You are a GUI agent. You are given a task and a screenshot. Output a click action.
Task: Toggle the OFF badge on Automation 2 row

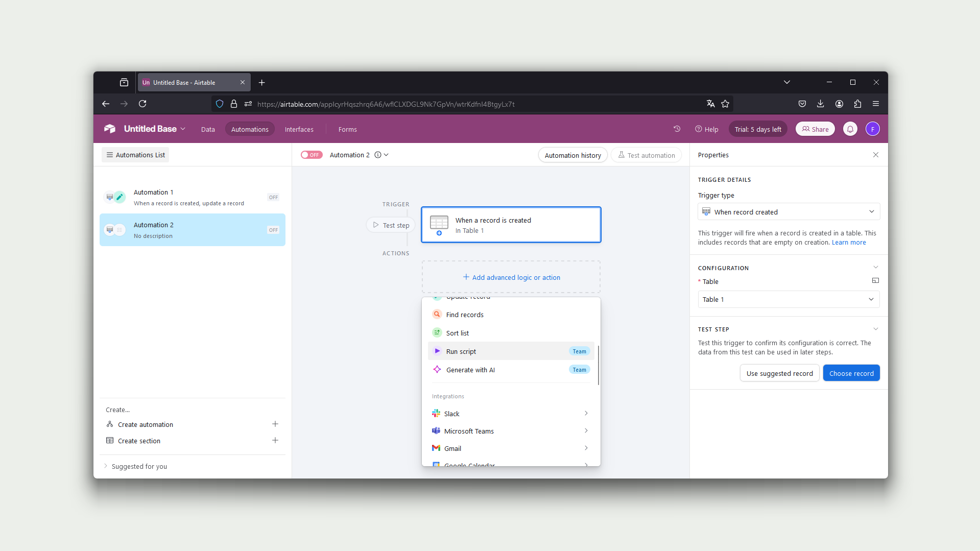274,230
